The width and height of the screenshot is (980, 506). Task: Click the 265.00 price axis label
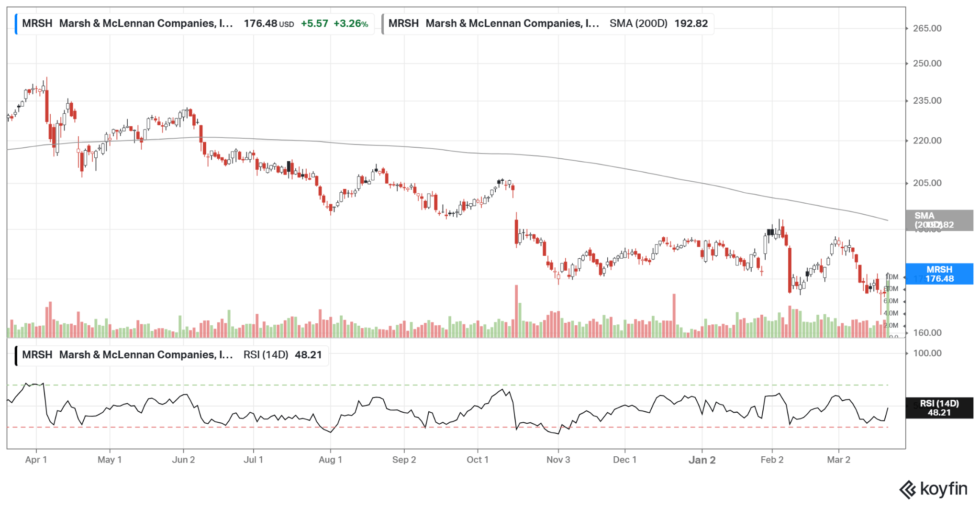927,28
